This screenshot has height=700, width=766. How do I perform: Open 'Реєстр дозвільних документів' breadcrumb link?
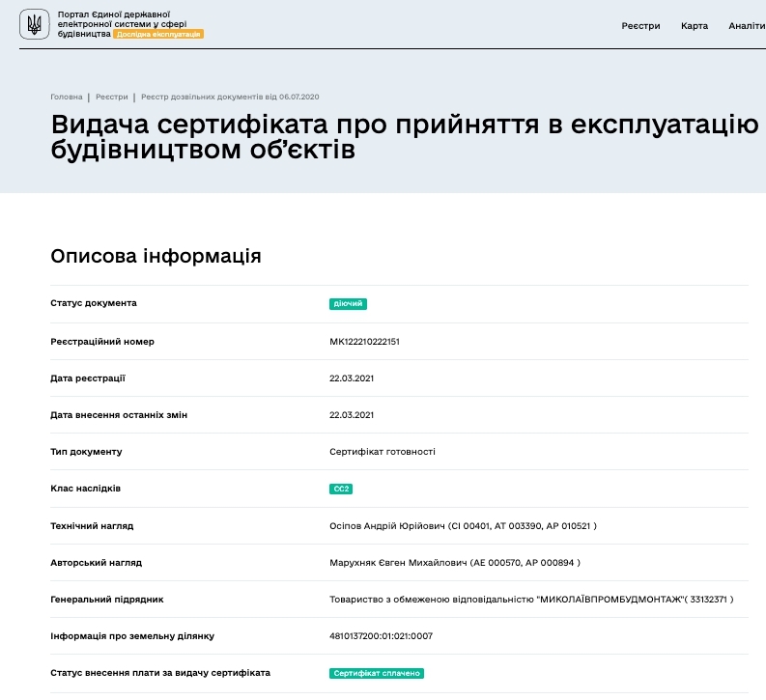[230, 97]
